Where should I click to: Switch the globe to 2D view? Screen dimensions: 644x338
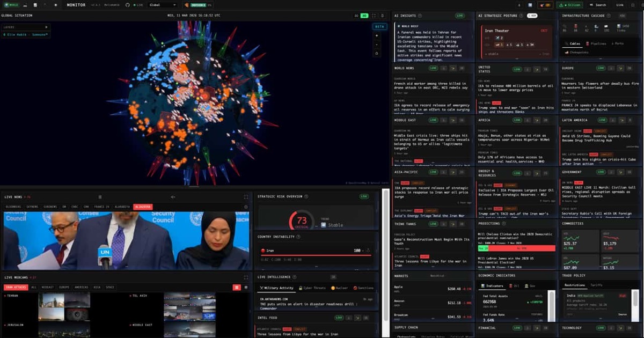click(x=356, y=15)
